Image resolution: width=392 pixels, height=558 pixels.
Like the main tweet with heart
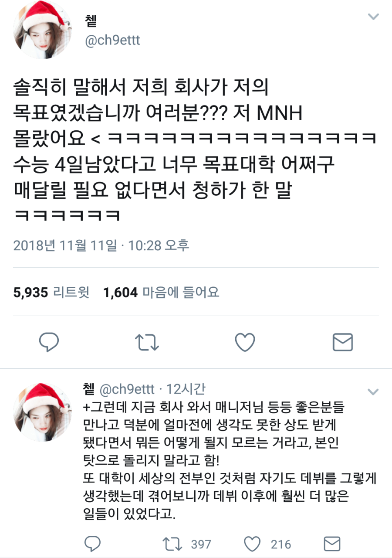point(245,342)
